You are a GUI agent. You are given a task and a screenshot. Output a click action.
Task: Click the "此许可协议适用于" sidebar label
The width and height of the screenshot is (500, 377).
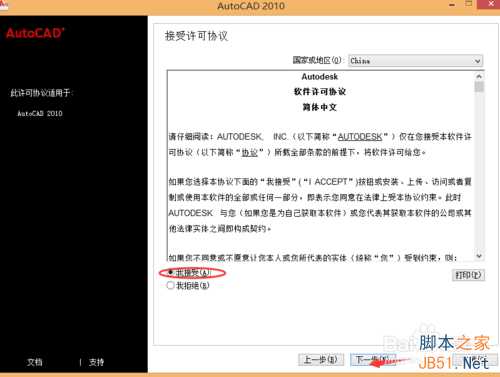(x=41, y=93)
